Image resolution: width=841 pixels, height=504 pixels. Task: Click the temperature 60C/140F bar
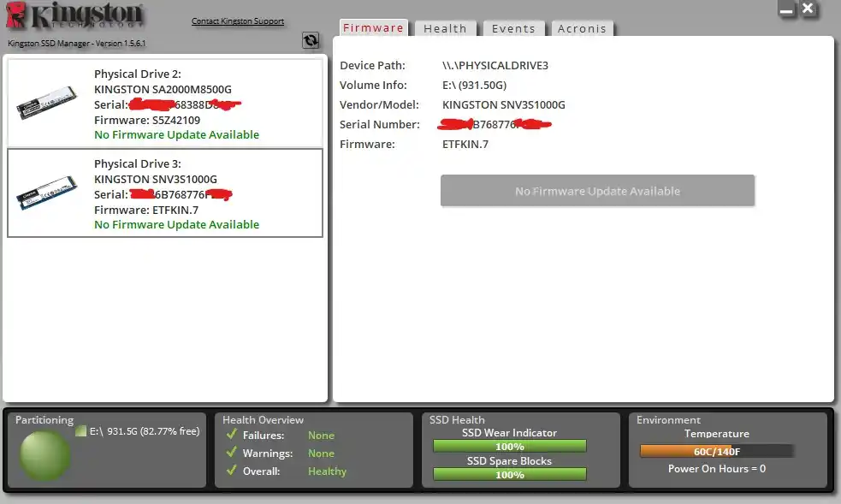(717, 452)
